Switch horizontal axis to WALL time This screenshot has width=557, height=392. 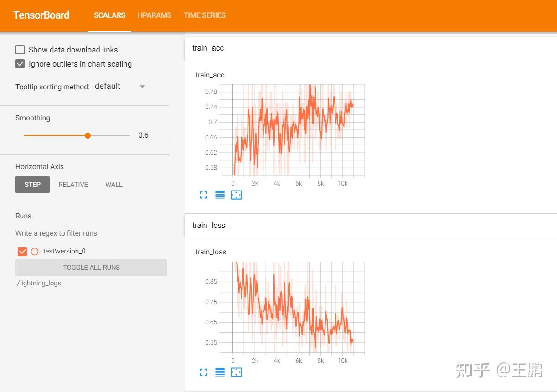(113, 184)
